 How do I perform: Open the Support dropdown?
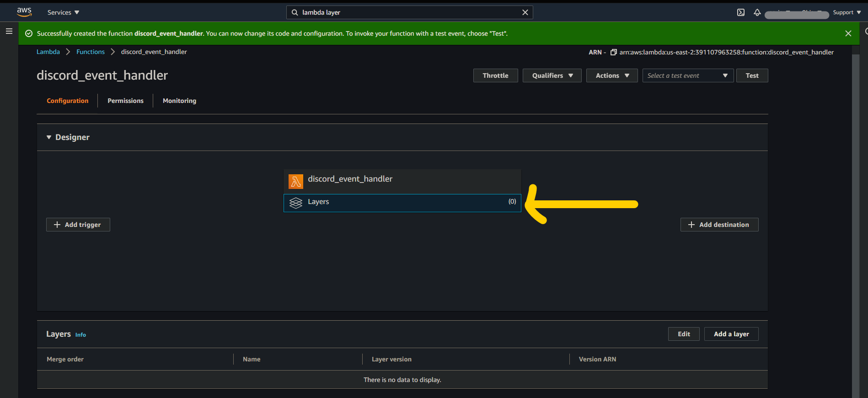tap(847, 12)
